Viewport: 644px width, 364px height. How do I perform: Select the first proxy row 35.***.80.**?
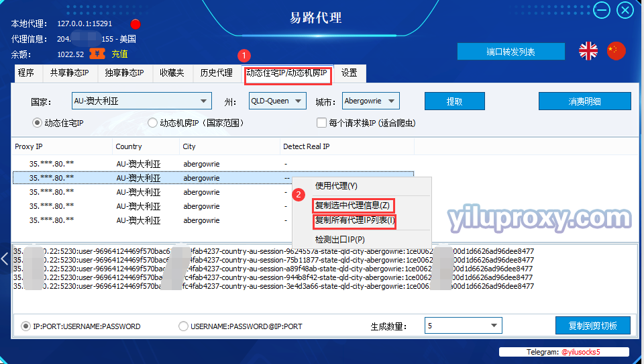pyautogui.click(x=213, y=164)
